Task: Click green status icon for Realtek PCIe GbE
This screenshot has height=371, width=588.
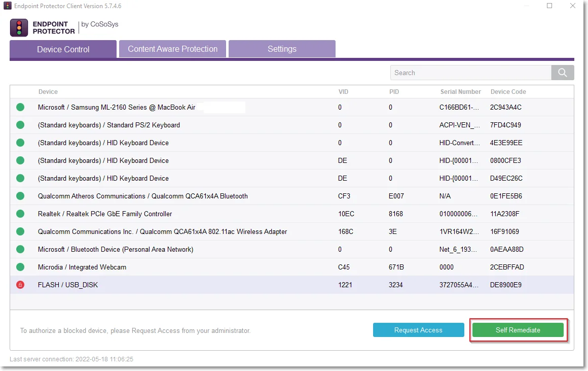Action: click(x=20, y=214)
